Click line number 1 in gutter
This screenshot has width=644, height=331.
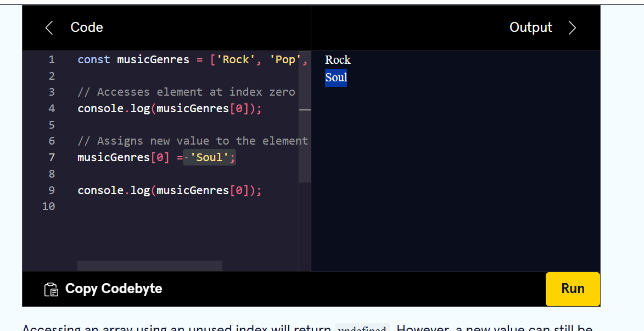click(52, 59)
